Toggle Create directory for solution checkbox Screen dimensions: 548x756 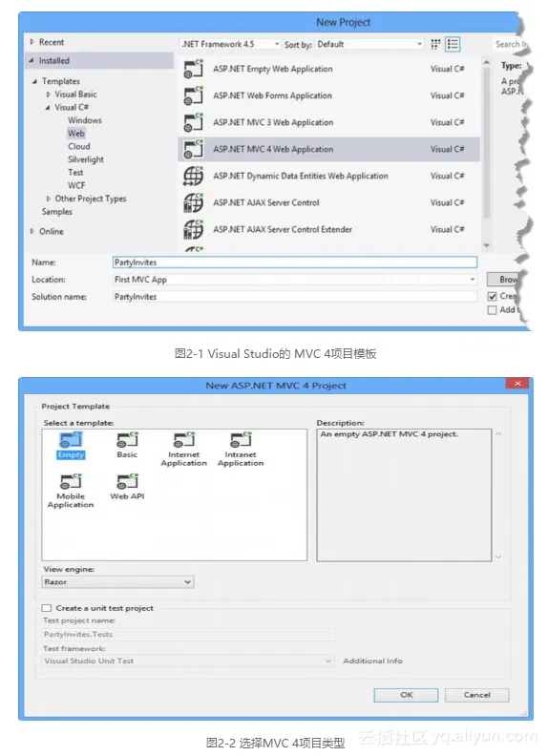[492, 297]
